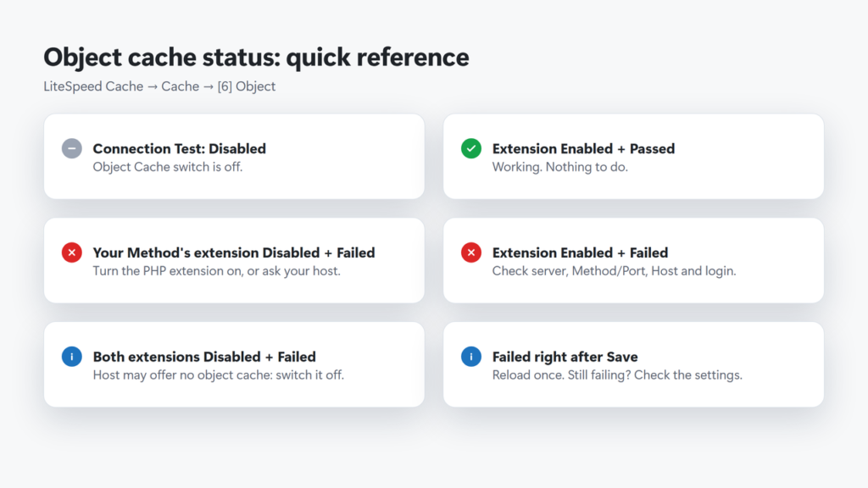Click the red X icon beside Your Method's extension Disabled
Image resolution: width=868 pixels, height=488 pixels.
(71, 252)
